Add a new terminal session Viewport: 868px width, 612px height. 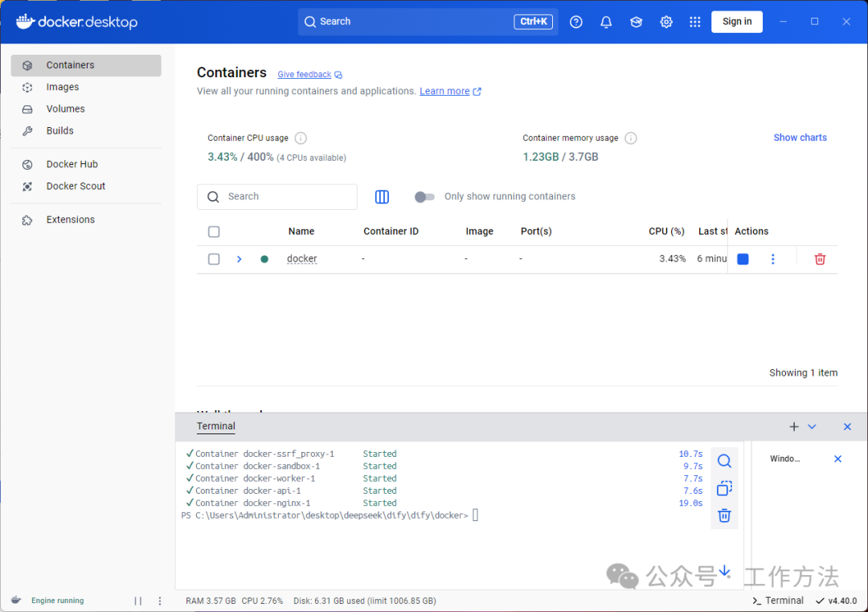(794, 426)
